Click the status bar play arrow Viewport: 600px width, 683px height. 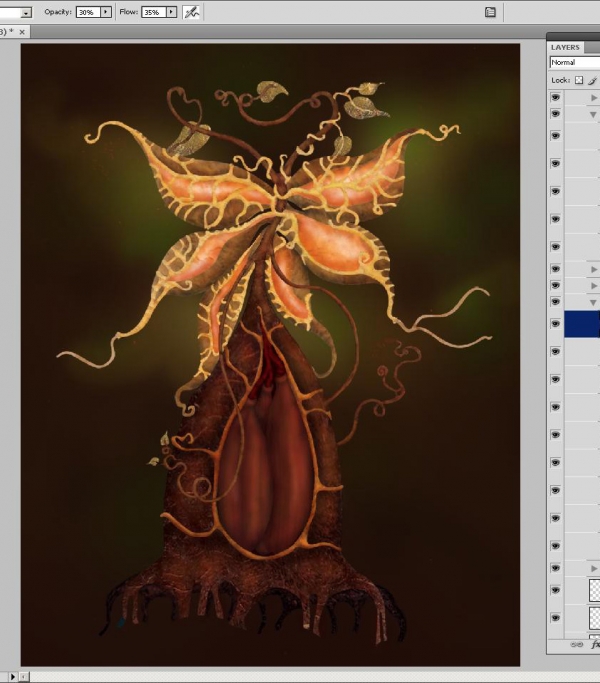(12, 676)
